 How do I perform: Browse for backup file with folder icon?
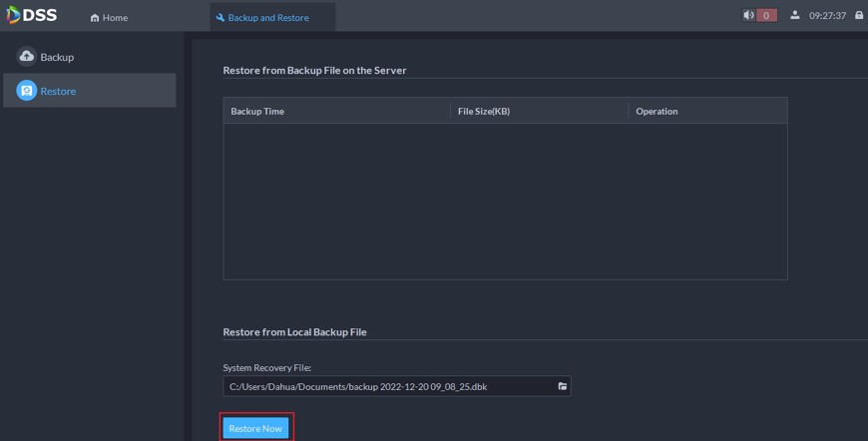coord(563,386)
